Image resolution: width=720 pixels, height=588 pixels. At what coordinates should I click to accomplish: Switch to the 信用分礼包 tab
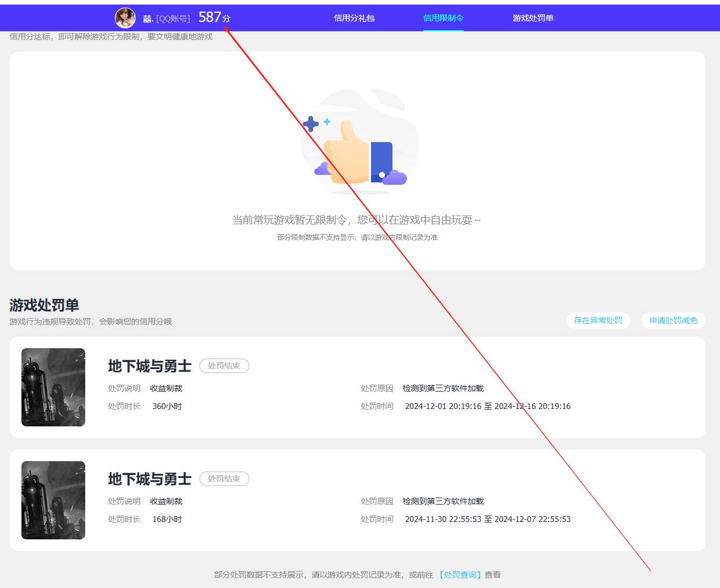click(354, 18)
